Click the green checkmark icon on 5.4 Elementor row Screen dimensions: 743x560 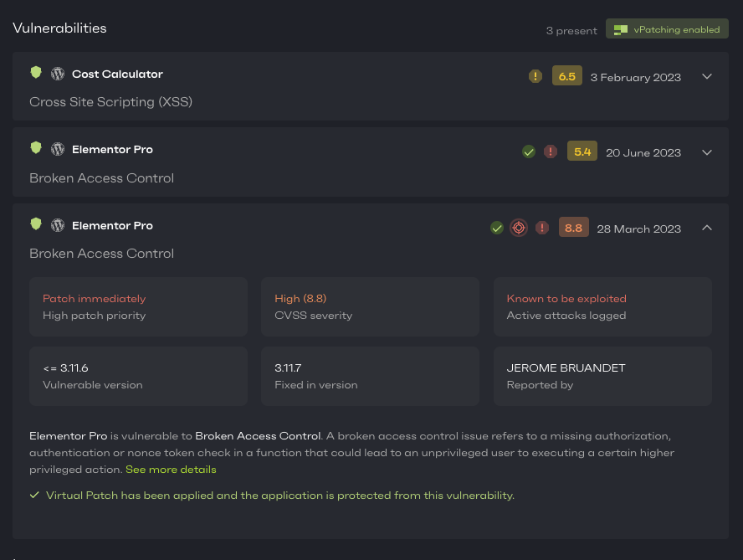[x=528, y=152]
